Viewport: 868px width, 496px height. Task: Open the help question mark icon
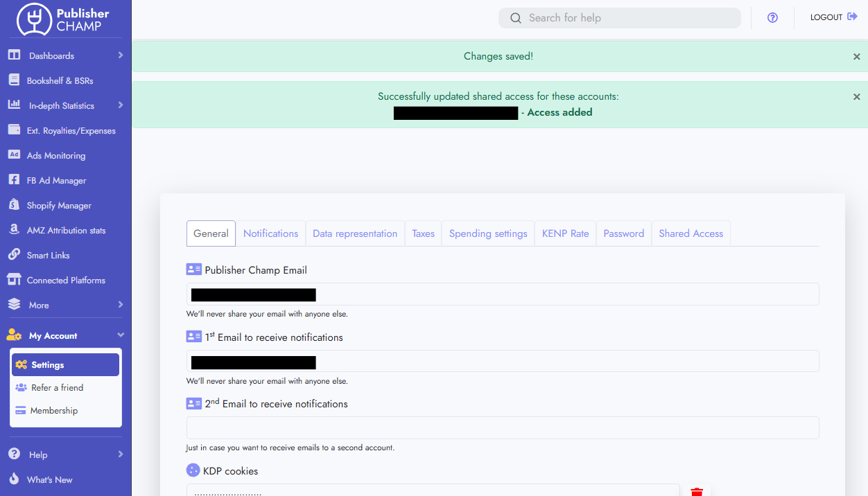click(x=772, y=18)
